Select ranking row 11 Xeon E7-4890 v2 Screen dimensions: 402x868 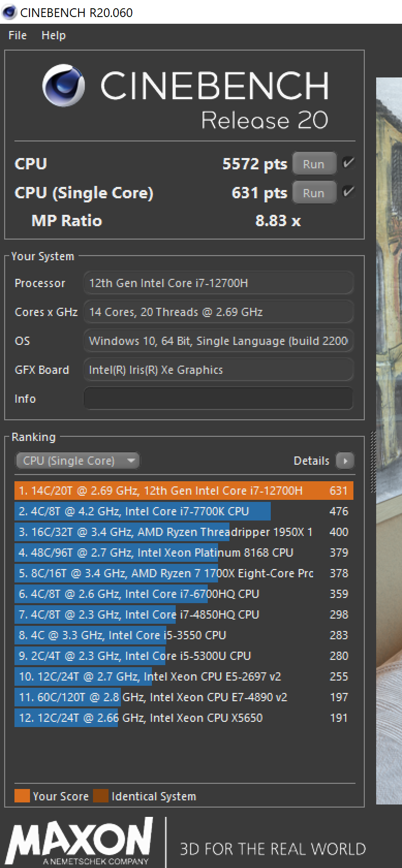point(184,697)
